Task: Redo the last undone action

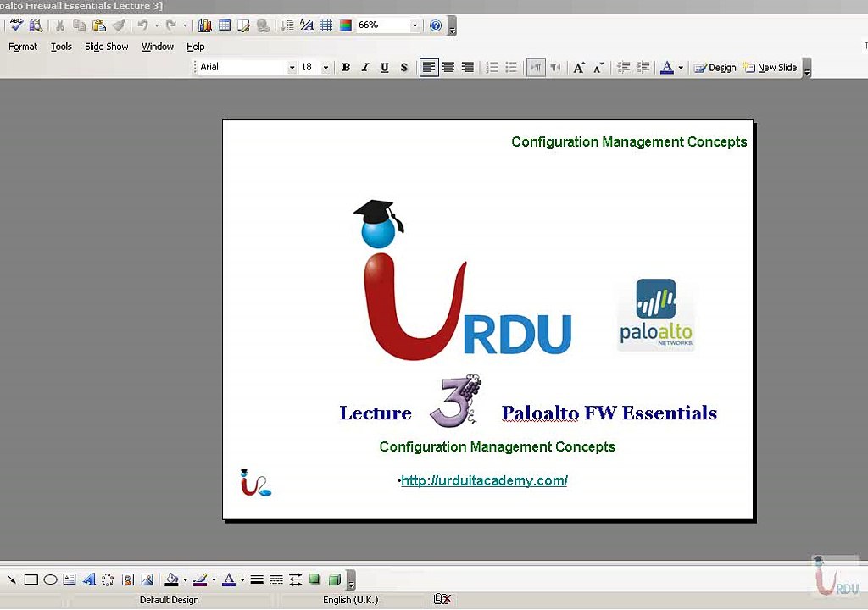Action: [x=171, y=25]
